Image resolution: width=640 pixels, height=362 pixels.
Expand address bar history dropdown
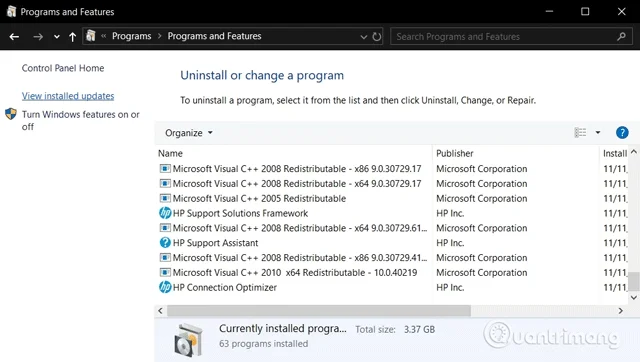(x=363, y=37)
